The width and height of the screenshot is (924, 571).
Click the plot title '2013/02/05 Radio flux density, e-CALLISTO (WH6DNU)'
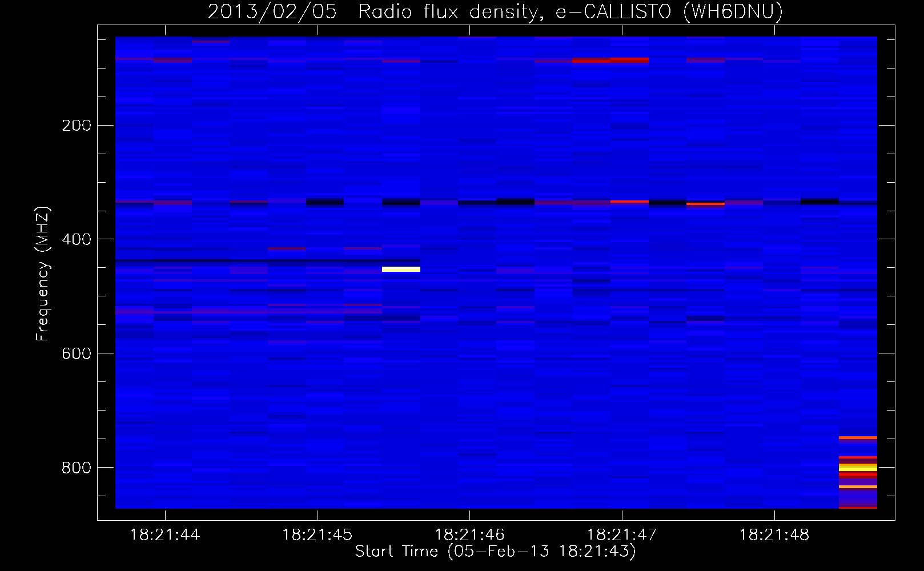[x=495, y=11]
